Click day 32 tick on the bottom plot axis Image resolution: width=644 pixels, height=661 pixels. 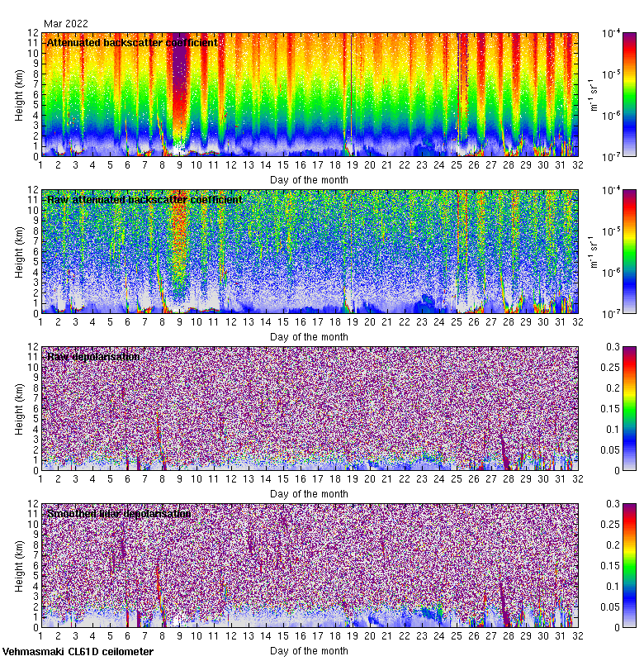[577, 637]
